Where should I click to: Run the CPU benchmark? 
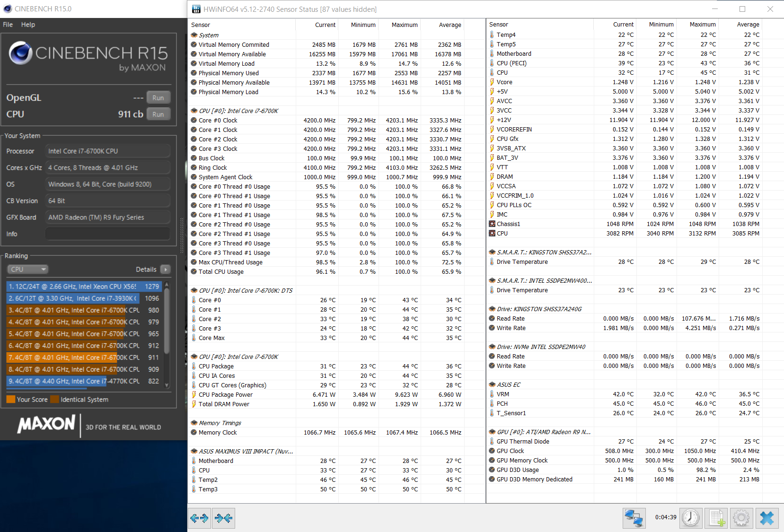[158, 114]
